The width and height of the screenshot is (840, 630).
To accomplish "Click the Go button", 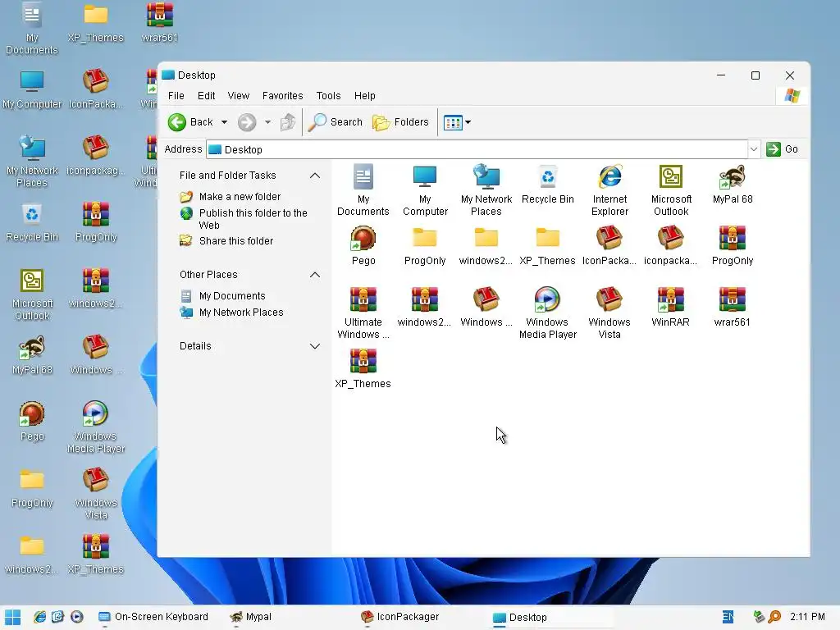I will (x=782, y=149).
